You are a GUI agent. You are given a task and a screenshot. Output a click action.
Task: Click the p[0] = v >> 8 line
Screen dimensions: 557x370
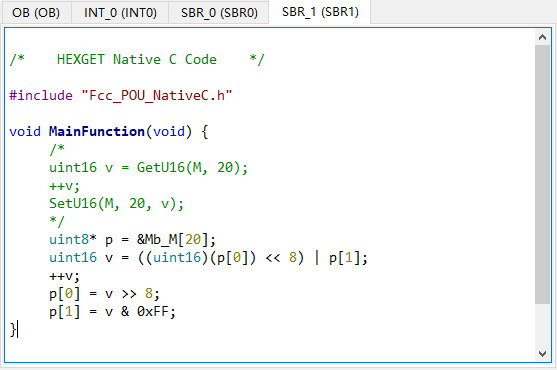[x=104, y=294]
